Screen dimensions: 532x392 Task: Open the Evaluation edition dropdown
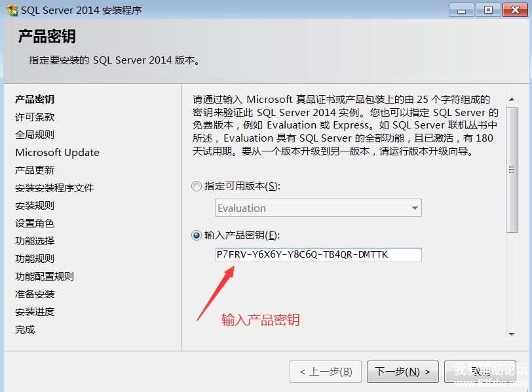point(318,208)
